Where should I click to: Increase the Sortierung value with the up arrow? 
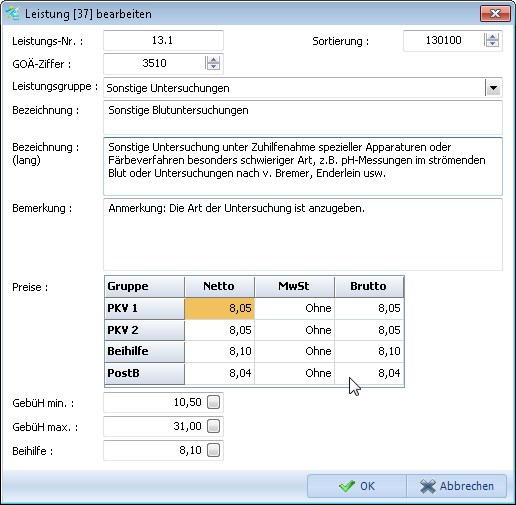492,37
